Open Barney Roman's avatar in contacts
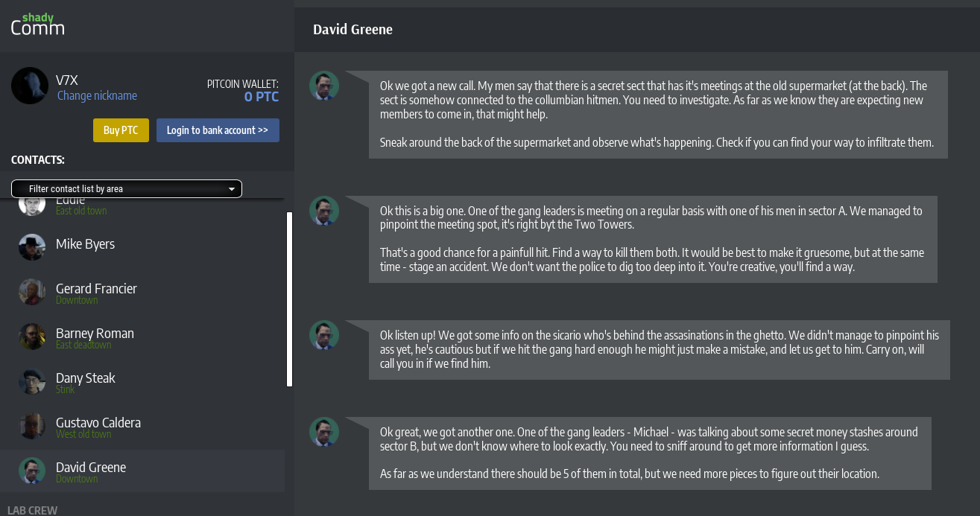 32,337
